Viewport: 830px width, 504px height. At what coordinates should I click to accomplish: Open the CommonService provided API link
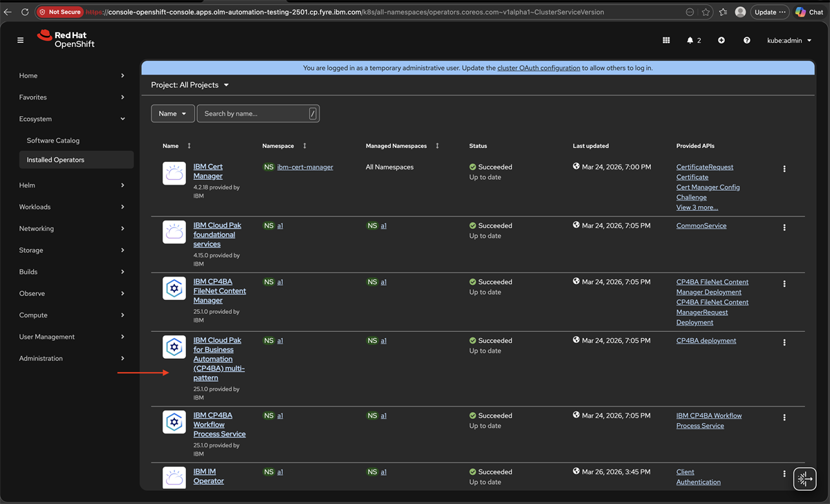(701, 226)
